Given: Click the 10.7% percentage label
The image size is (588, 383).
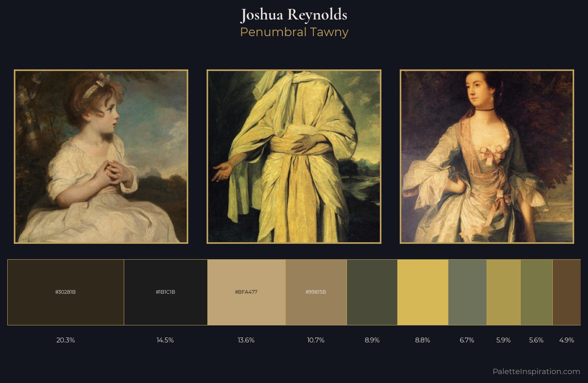Looking at the screenshot, I should tap(316, 340).
